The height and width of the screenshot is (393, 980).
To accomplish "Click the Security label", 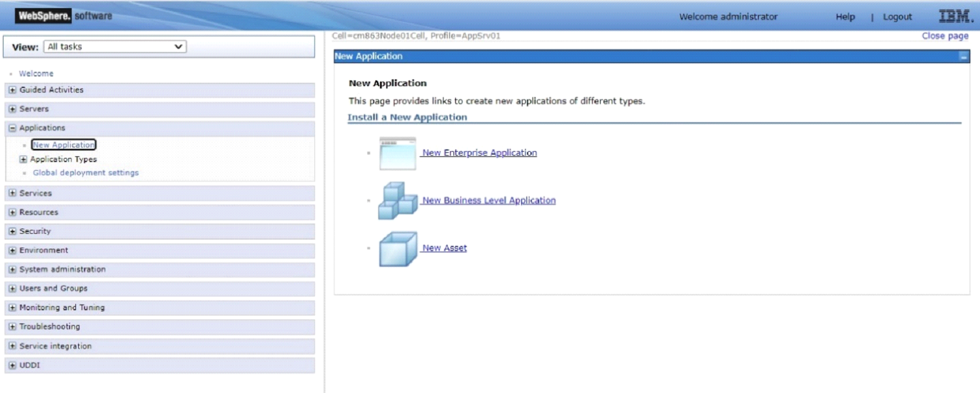I will 35,232.
